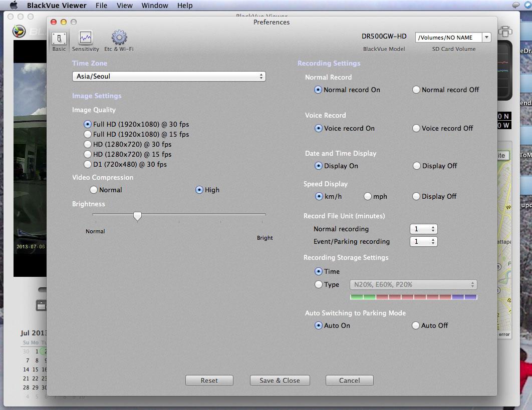Turn Normal record Off
The height and width of the screenshot is (410, 532).
point(416,90)
